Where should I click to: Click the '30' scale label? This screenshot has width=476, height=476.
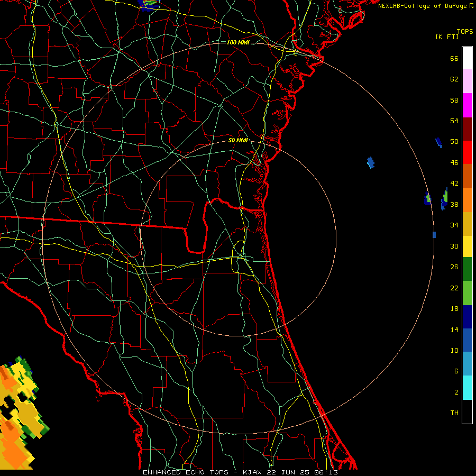[x=454, y=246]
